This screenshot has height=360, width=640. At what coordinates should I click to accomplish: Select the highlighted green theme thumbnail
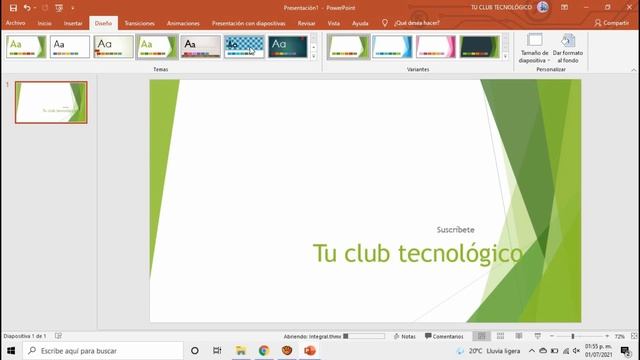pyautogui.click(x=157, y=47)
